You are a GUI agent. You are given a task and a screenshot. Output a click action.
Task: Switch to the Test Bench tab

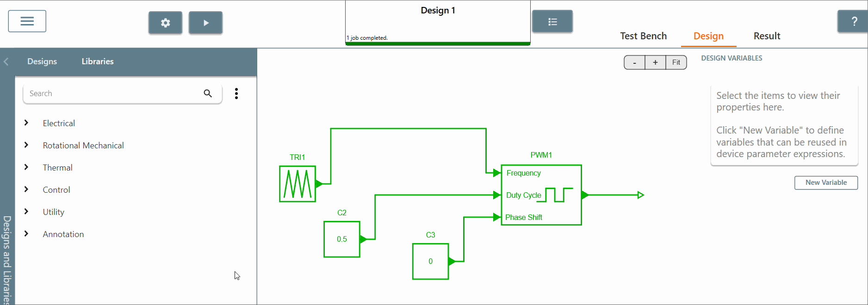click(x=643, y=36)
